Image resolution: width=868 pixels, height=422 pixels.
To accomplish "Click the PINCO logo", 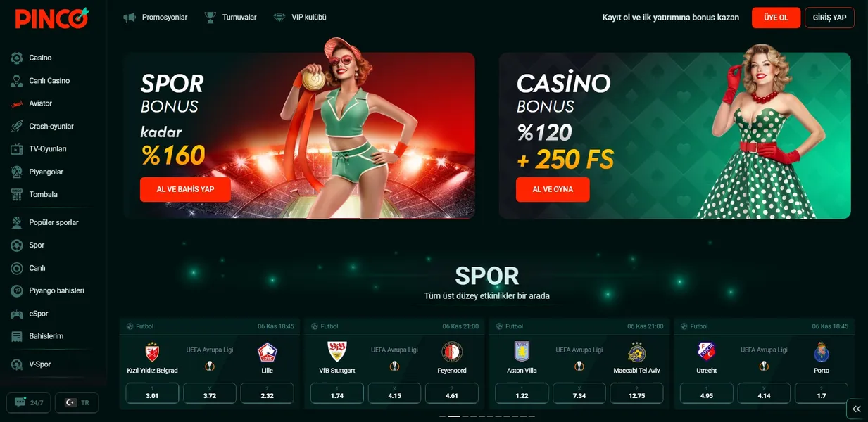I will point(52,18).
